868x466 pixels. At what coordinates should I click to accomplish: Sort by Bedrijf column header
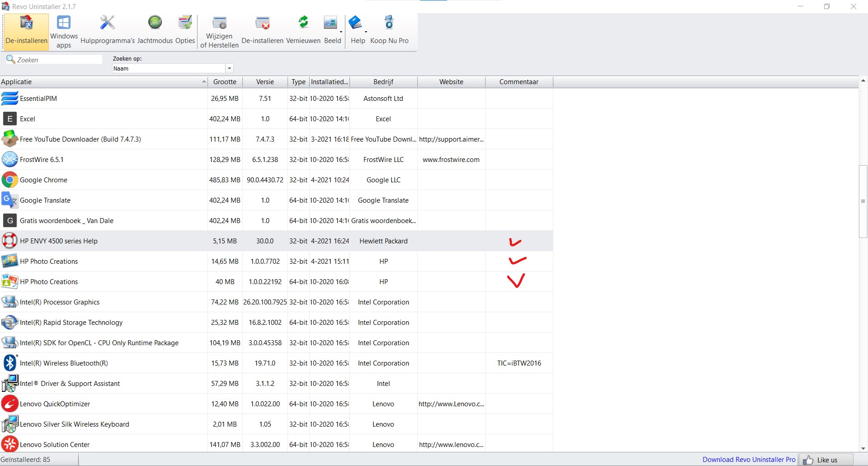[383, 82]
